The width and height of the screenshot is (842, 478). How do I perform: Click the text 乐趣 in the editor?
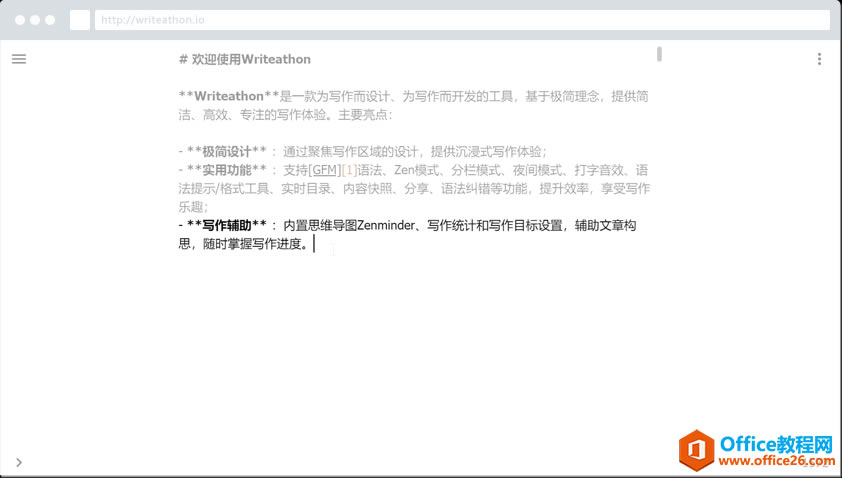191,207
